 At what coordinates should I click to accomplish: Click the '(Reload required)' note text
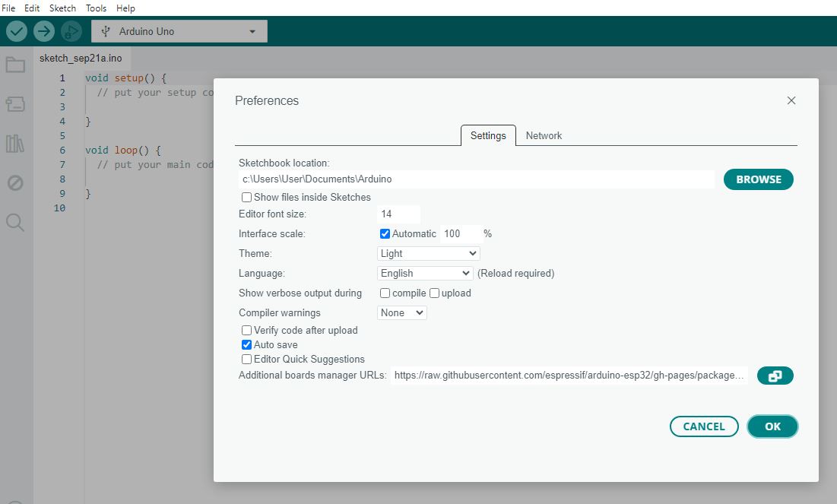tap(515, 274)
